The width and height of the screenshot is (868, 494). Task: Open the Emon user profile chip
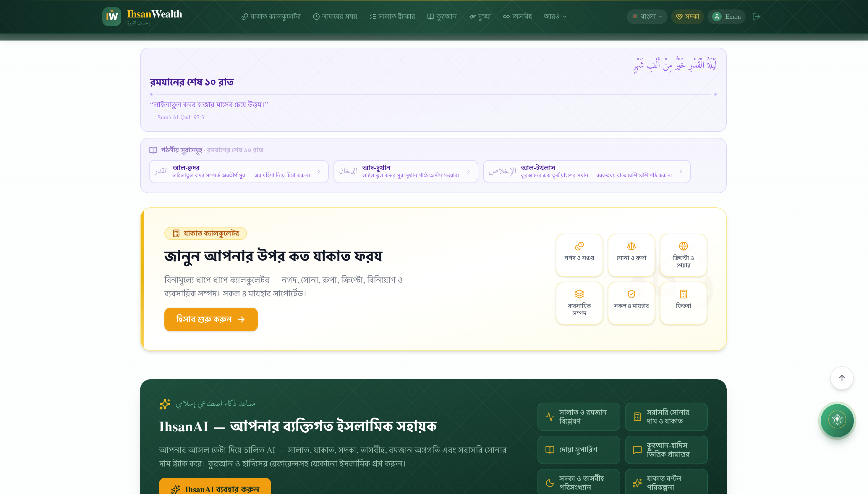(x=726, y=16)
